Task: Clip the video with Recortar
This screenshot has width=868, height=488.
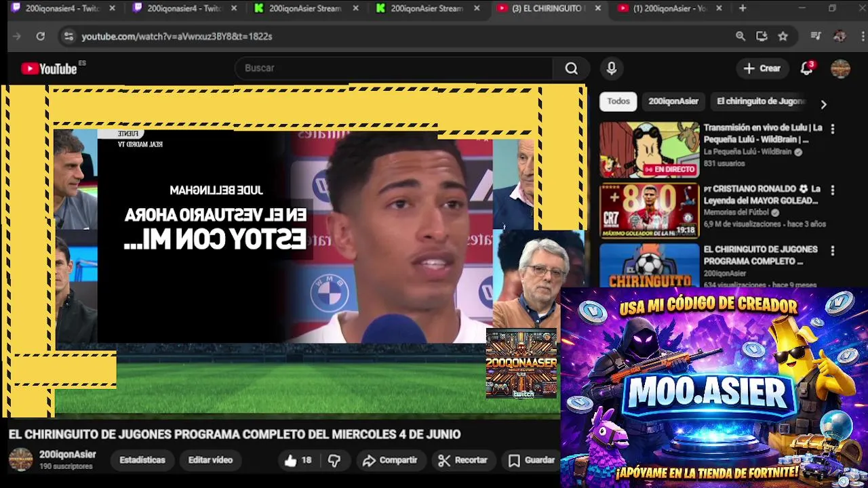Action: click(x=463, y=460)
